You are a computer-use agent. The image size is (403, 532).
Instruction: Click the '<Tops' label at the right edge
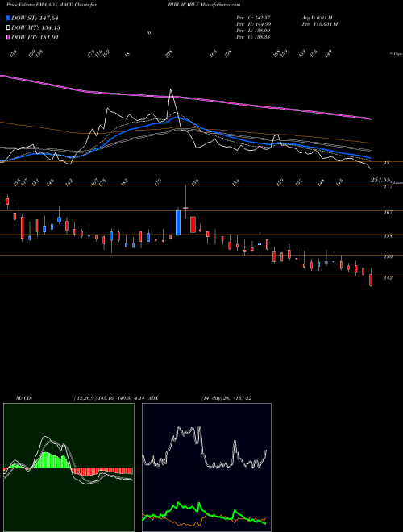tap(396, 54)
